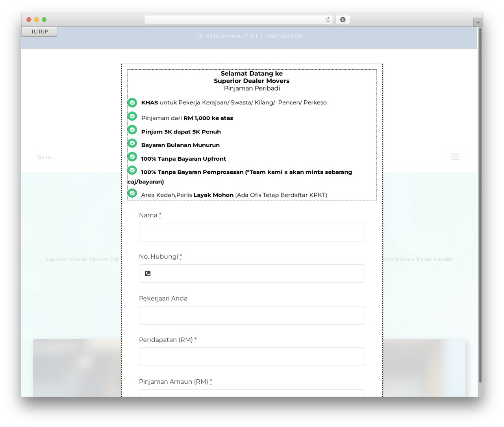Click the browser address bar

(239, 20)
